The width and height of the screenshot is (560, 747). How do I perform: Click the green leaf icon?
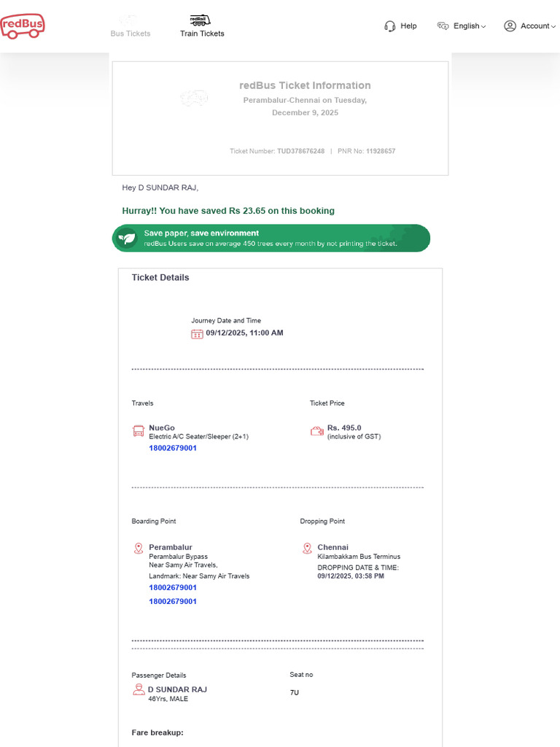point(128,238)
